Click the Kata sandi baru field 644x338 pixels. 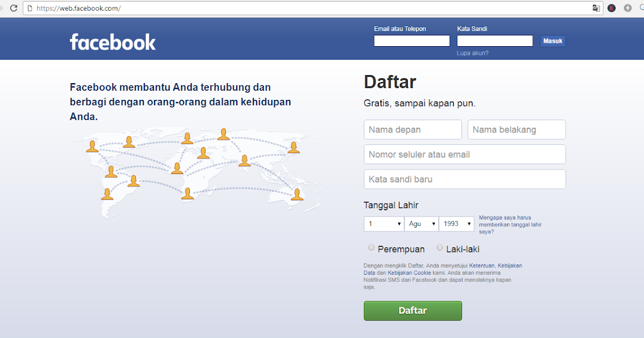tap(465, 179)
